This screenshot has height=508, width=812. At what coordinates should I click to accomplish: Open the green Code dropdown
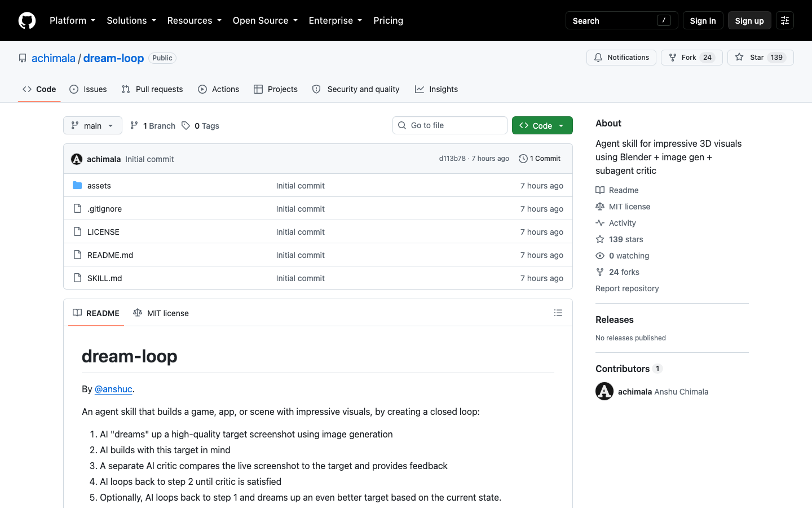(542, 125)
